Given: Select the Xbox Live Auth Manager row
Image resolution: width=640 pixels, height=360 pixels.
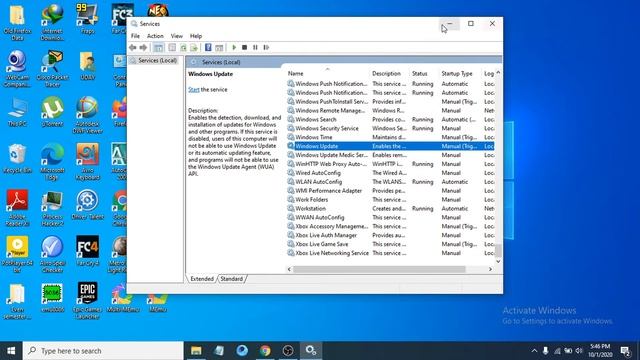Looking at the screenshot, I should click(x=390, y=236).
